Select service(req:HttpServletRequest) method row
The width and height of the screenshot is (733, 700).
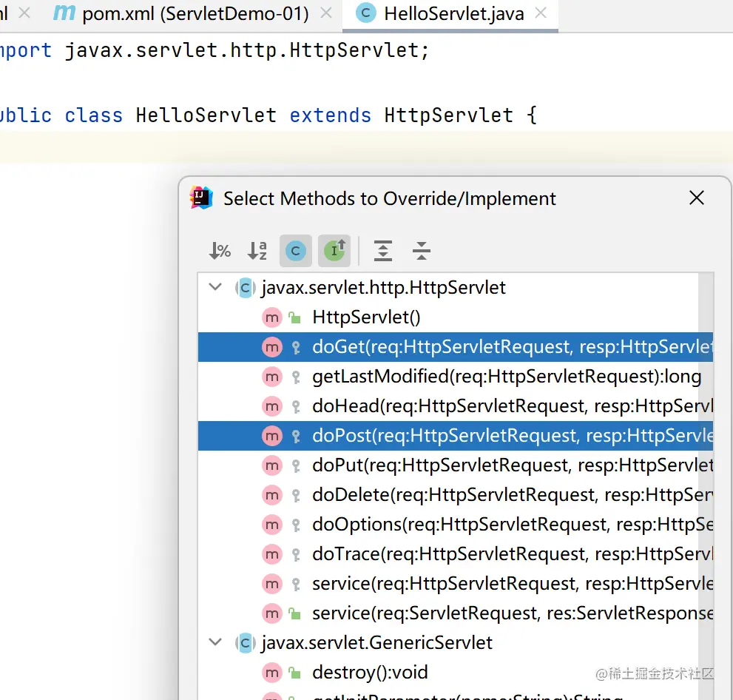(456, 584)
